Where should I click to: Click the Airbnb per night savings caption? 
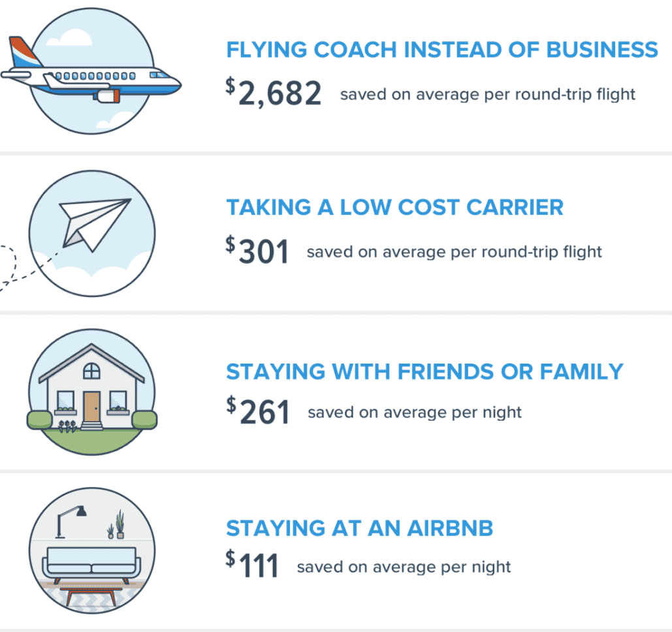point(404,567)
